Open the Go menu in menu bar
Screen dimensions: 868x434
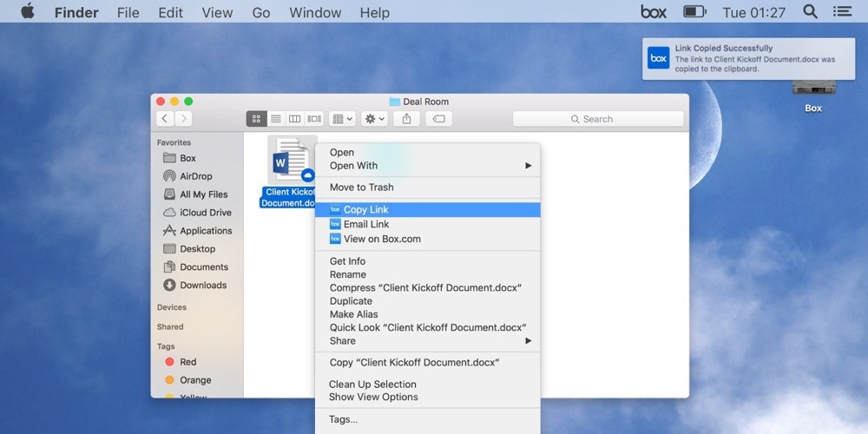260,12
